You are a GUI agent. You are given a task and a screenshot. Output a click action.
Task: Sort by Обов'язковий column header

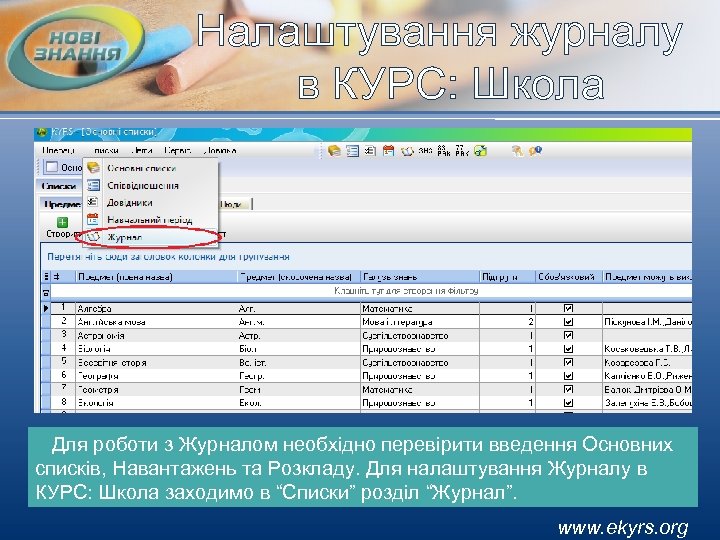tap(568, 277)
